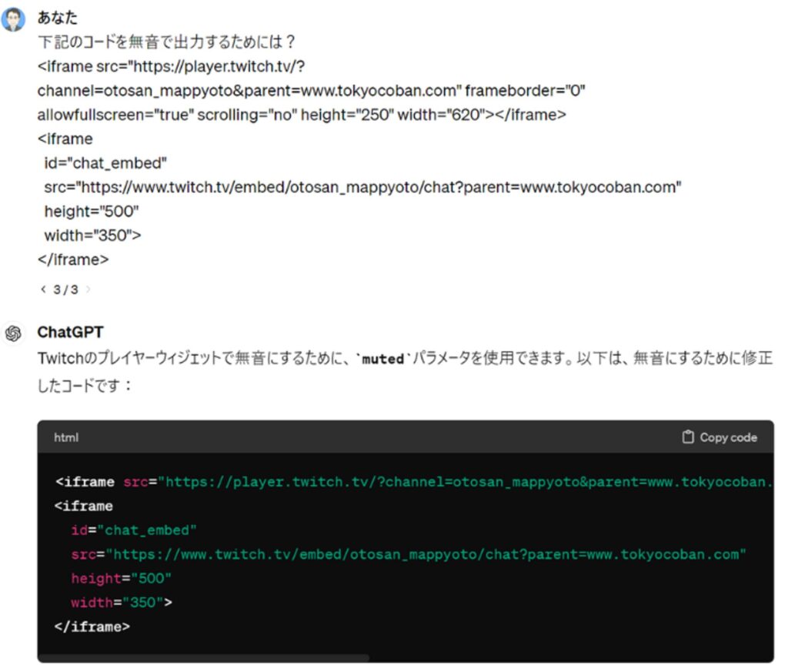
Task: Click the clipboard icon beside Copy code
Action: click(x=688, y=437)
